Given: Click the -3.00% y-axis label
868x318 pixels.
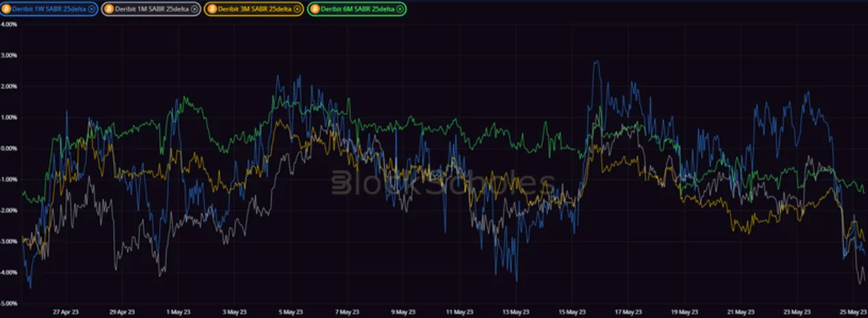Looking at the screenshot, I should 9,241.
